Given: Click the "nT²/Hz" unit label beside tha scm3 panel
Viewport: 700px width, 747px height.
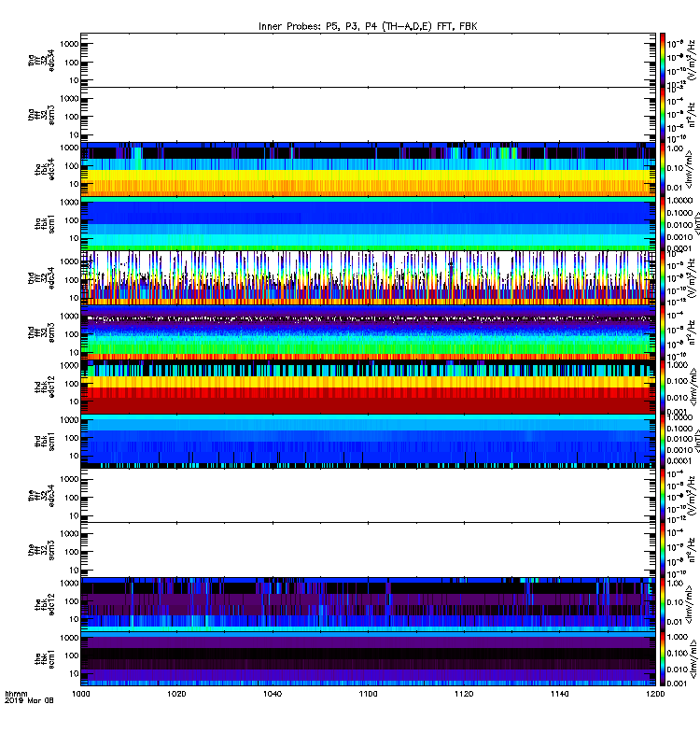Looking at the screenshot, I should pos(693,115).
